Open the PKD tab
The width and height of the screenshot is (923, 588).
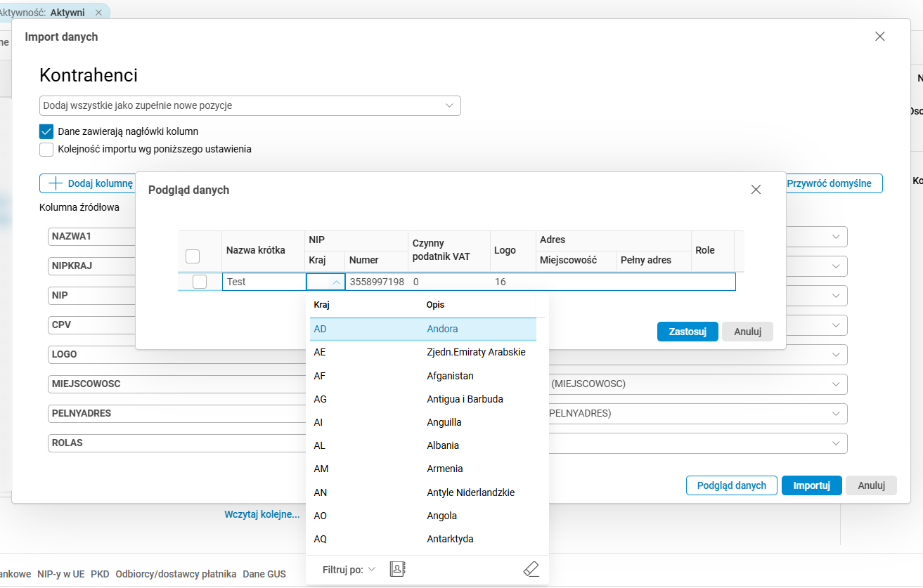[100, 574]
